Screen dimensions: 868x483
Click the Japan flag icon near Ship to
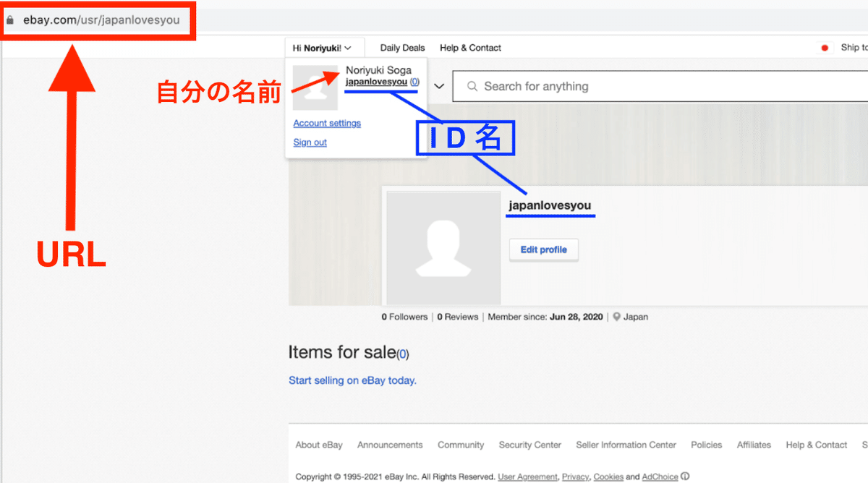[x=824, y=48]
